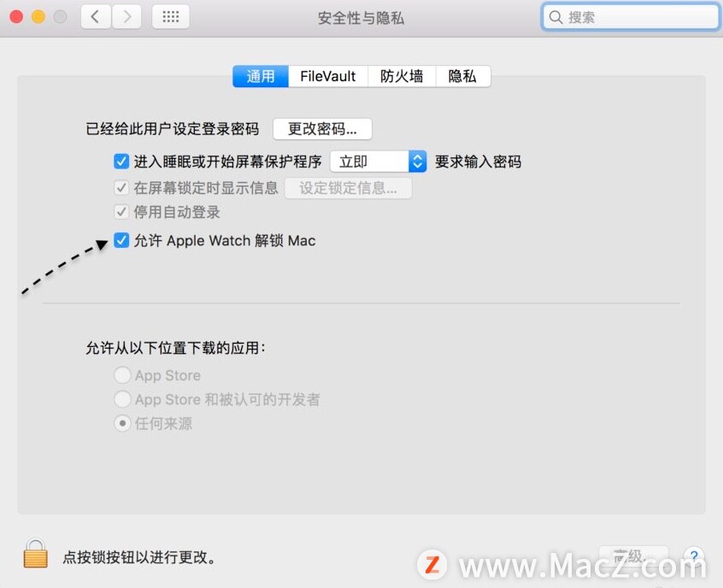Select the App Store radio option

click(x=122, y=375)
